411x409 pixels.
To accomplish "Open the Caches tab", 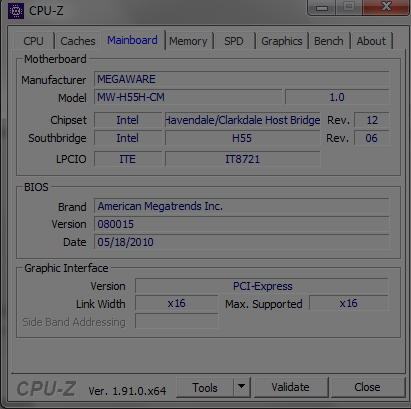I will 78,41.
